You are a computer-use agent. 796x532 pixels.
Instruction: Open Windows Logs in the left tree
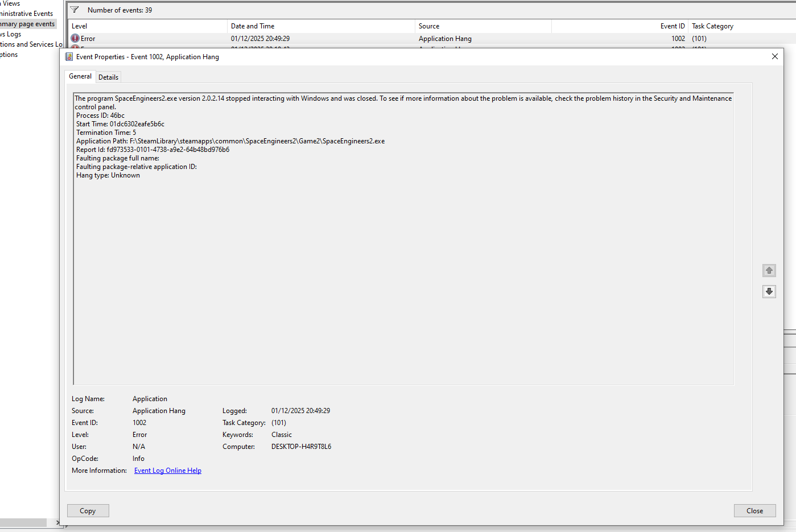11,34
